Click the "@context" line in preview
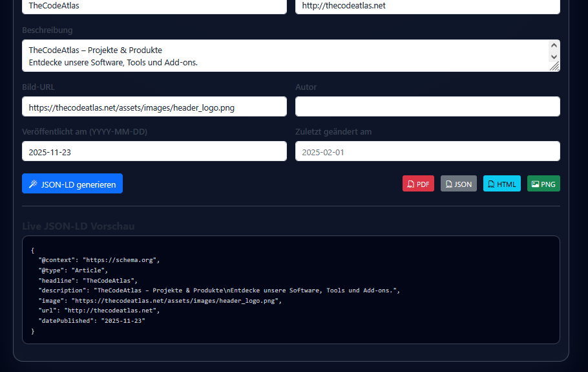 [99, 260]
